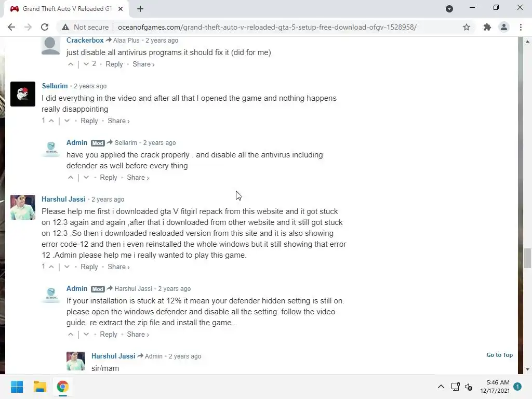
Task: Open the Chrome extensions puzzle icon
Action: tap(487, 27)
